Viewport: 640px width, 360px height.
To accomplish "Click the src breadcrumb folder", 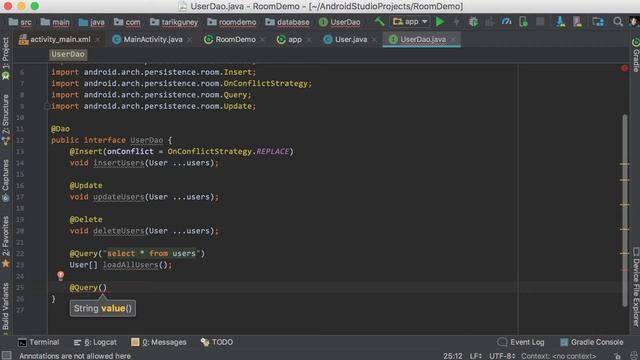I will [20, 22].
